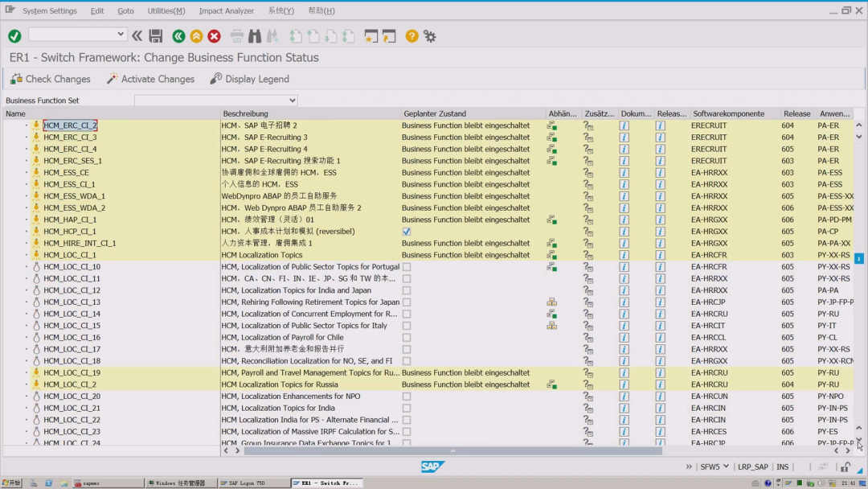Expand the HCM_ESS_WDA_1 tree node
Image resolution: width=868 pixels, height=489 pixels.
26,196
